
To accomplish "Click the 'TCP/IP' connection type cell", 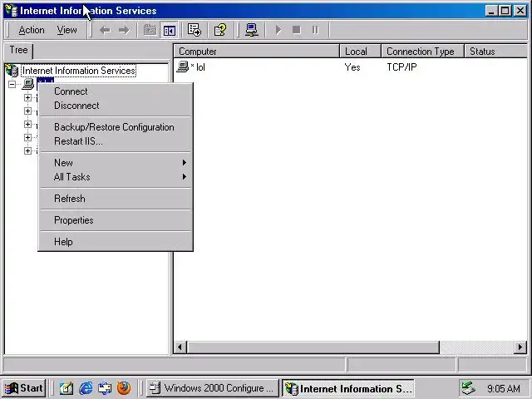I will 401,67.
